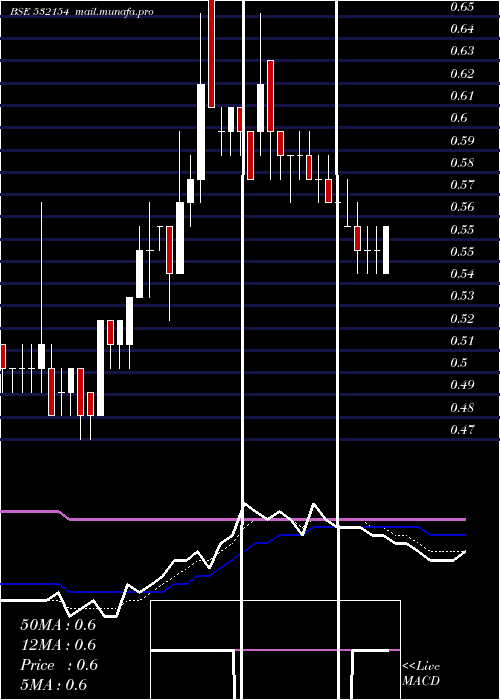Viewport: 500px width, 700px height.
Task: Open the mail.munafa.pro watermark link text
Action: [x=114, y=12]
